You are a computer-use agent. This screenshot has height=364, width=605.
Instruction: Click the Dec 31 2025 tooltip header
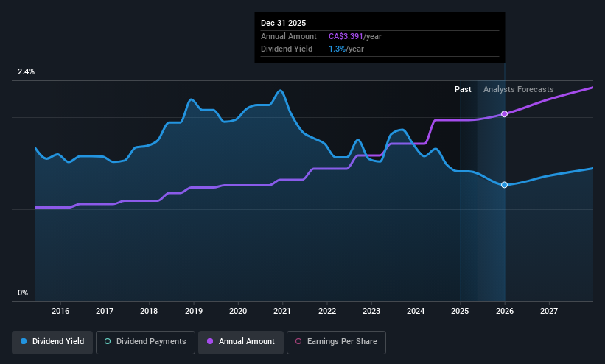tap(283, 23)
